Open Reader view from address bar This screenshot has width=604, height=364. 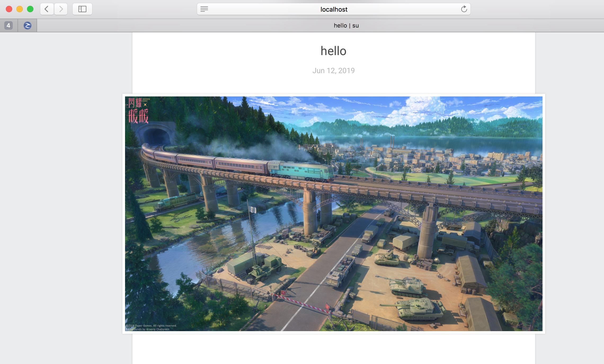tap(204, 9)
